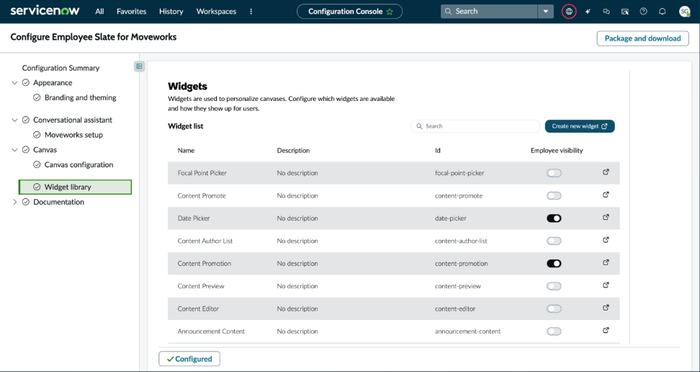The height and width of the screenshot is (372, 700).
Task: Open the Content Promote widget external link icon
Action: (606, 195)
